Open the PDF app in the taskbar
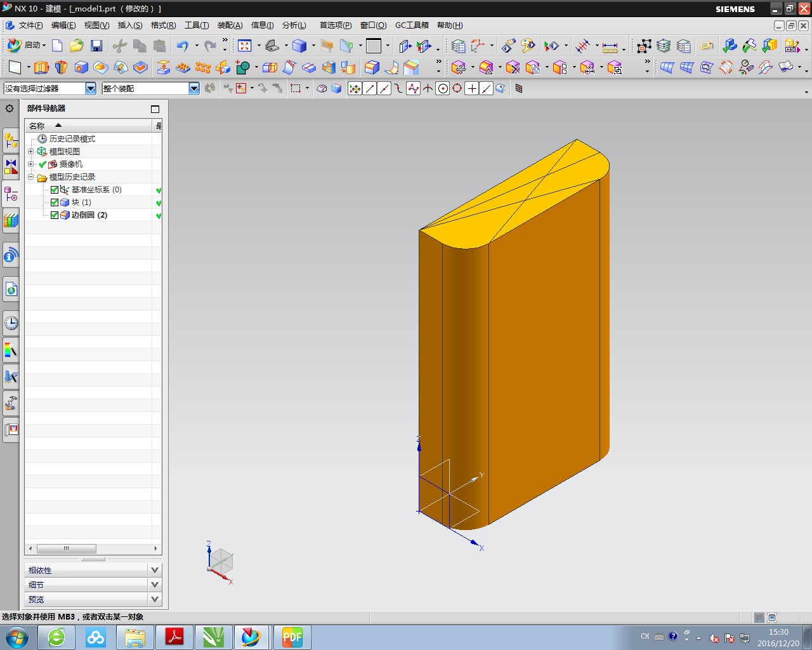The height and width of the screenshot is (650, 812). click(x=292, y=637)
